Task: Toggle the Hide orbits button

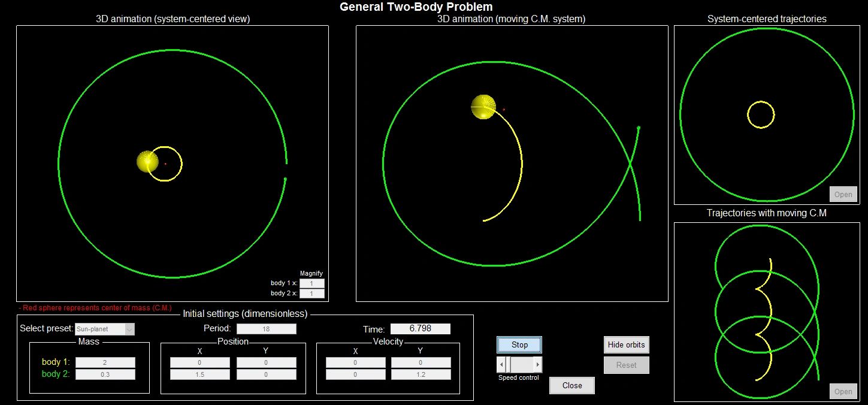Action: (x=626, y=344)
